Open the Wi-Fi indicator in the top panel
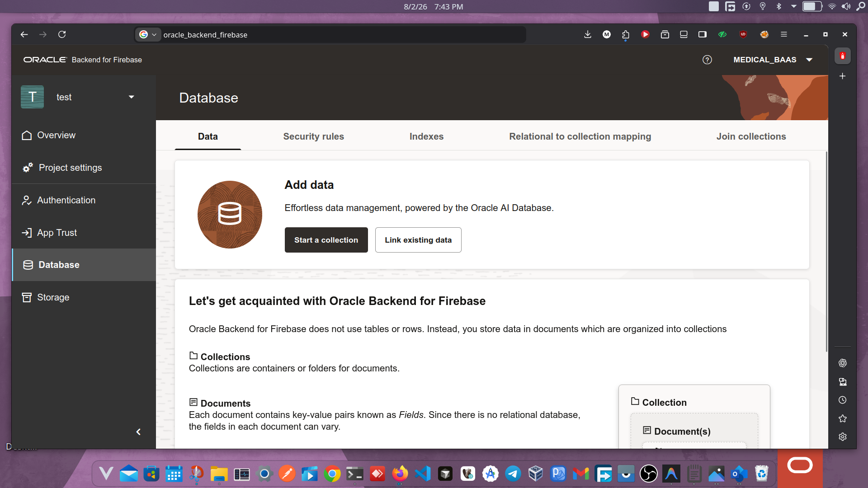This screenshot has height=488, width=868. [x=832, y=6]
